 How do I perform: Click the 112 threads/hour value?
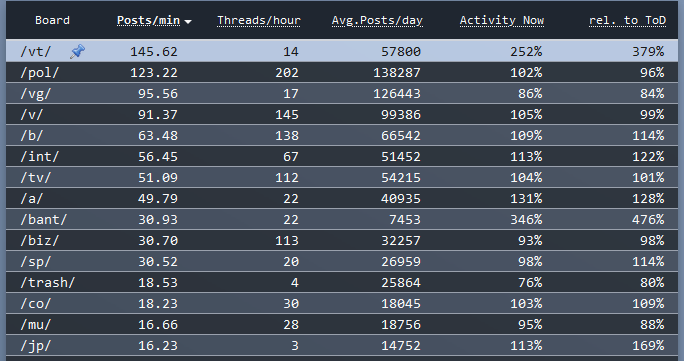point(287,177)
